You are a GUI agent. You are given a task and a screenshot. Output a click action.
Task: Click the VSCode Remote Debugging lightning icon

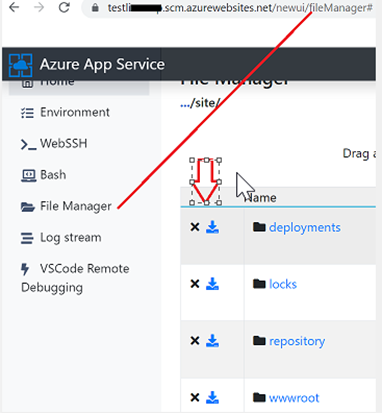tap(25, 269)
